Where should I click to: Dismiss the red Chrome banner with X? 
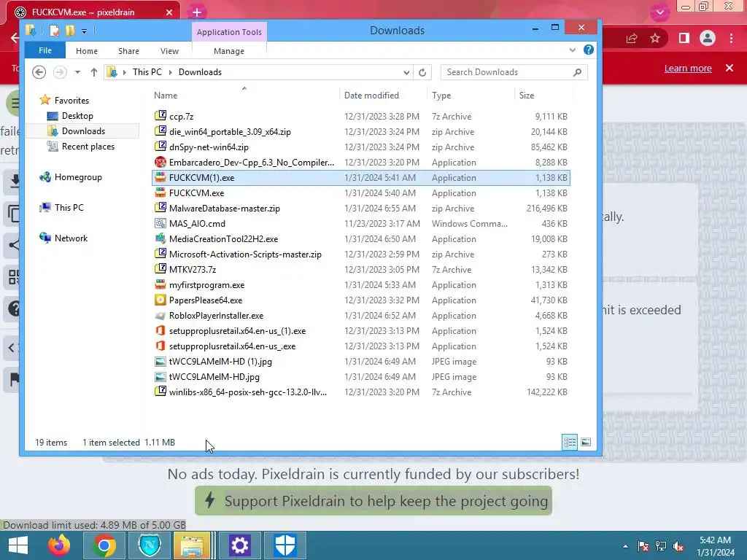(729, 68)
